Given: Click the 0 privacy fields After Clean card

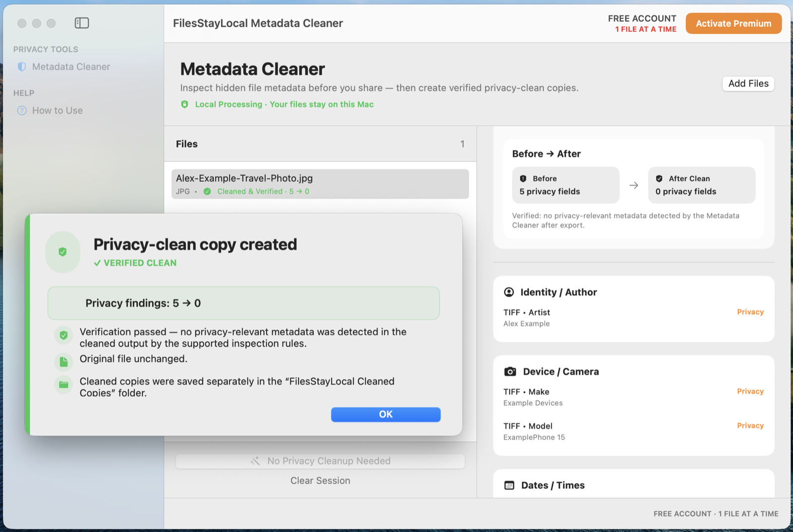Looking at the screenshot, I should pos(702,185).
